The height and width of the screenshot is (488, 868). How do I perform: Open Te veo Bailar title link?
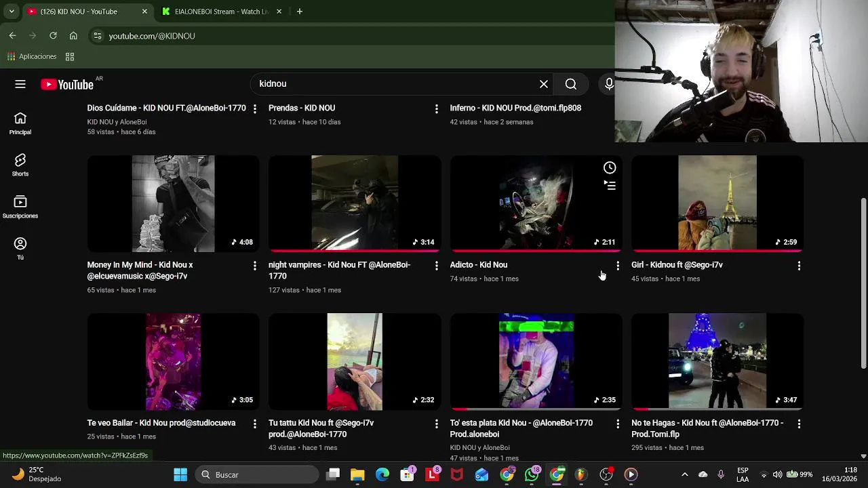tap(161, 423)
